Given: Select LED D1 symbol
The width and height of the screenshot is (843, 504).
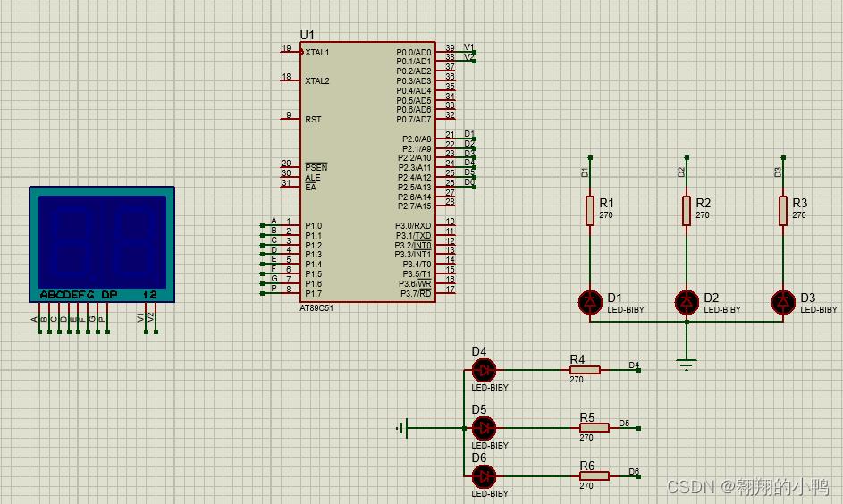Looking at the screenshot, I should (590, 302).
